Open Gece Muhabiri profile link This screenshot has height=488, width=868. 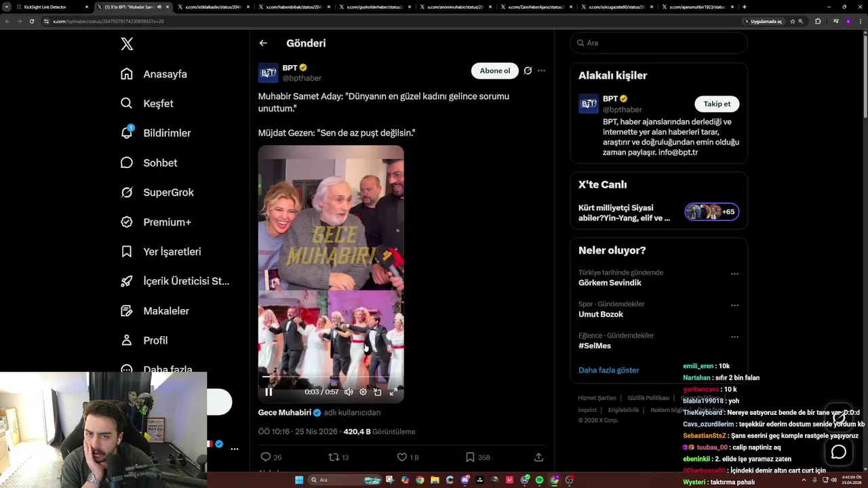(x=285, y=413)
